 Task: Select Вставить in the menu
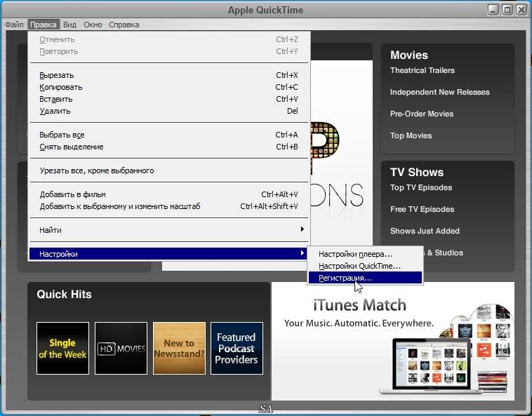point(168,99)
